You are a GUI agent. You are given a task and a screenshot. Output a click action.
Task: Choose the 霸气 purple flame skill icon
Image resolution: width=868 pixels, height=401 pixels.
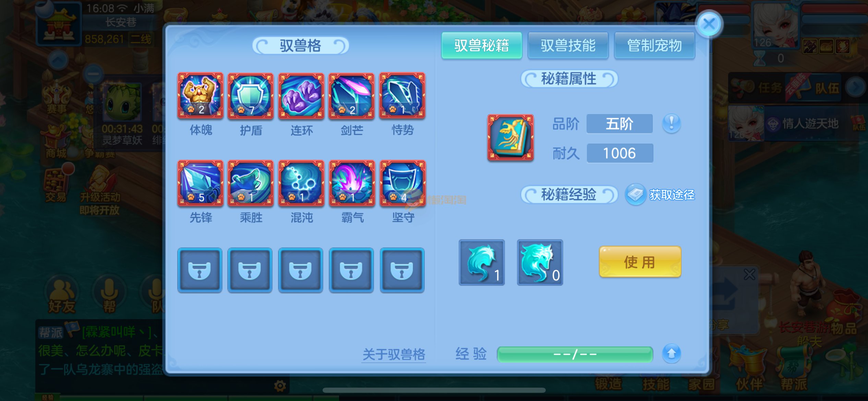[x=352, y=183]
